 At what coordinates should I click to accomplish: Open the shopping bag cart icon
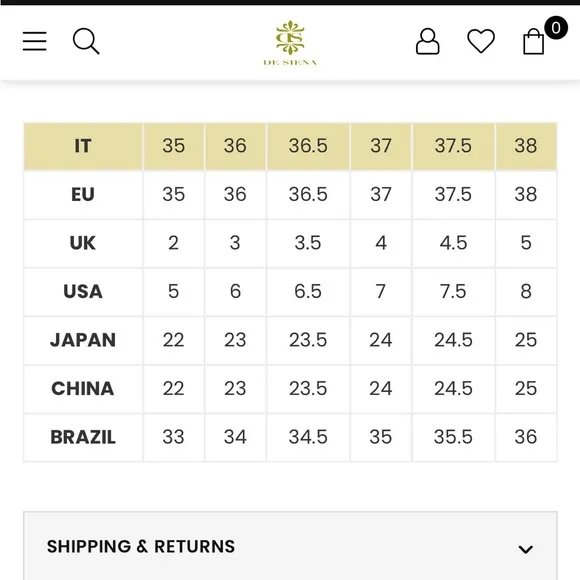(x=533, y=41)
